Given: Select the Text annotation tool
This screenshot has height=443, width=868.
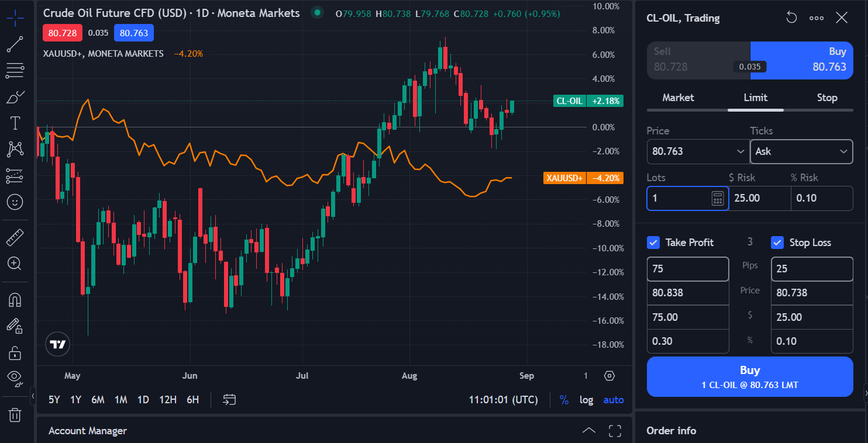Looking at the screenshot, I should [15, 123].
